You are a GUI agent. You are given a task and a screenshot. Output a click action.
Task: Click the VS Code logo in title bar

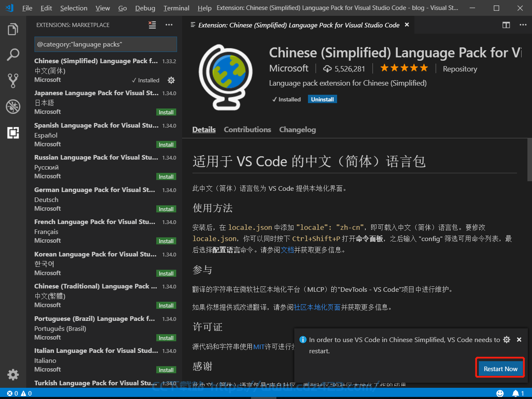coord(10,8)
